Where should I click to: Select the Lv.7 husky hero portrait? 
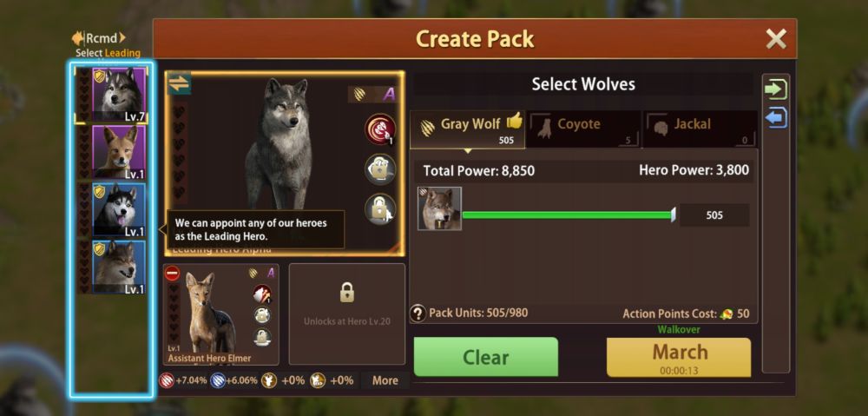tap(118, 94)
